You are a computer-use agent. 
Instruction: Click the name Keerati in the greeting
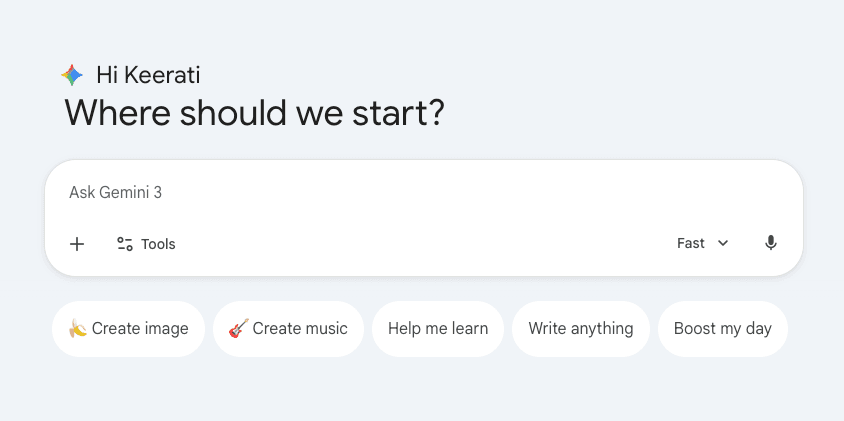[x=163, y=75]
